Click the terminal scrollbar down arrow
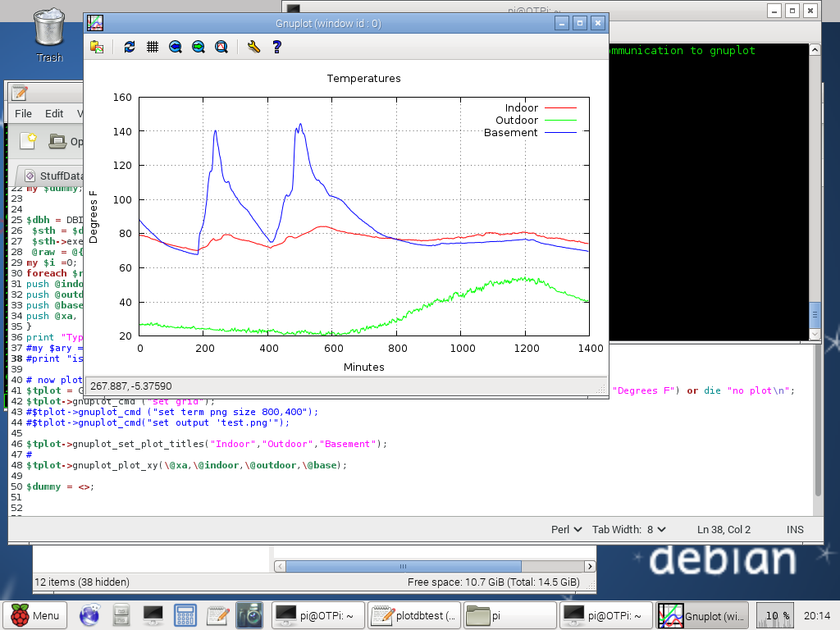This screenshot has height=630, width=840. (x=815, y=335)
